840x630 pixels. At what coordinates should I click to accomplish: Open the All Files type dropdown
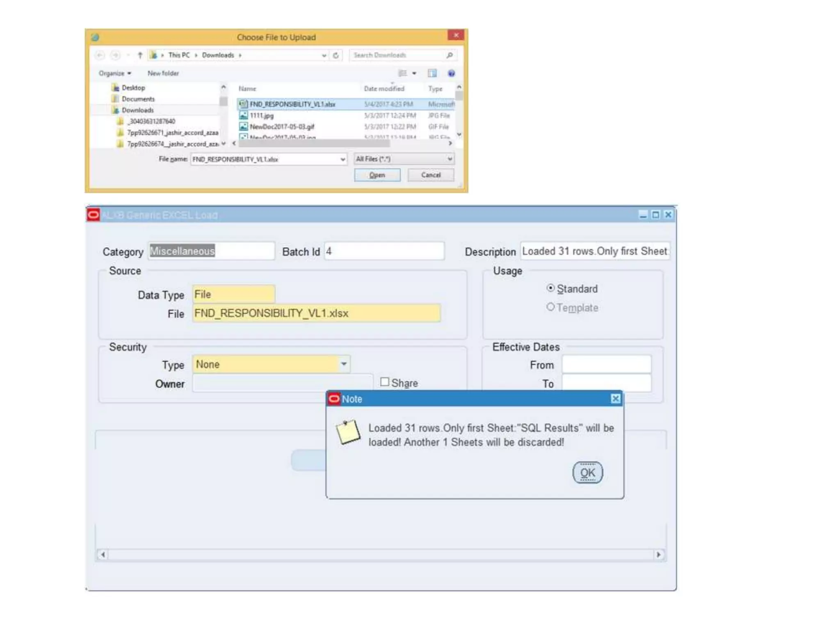(x=450, y=159)
